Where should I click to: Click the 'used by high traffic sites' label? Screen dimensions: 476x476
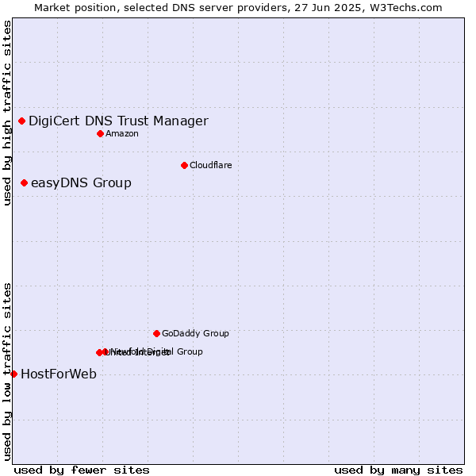coord(7,113)
